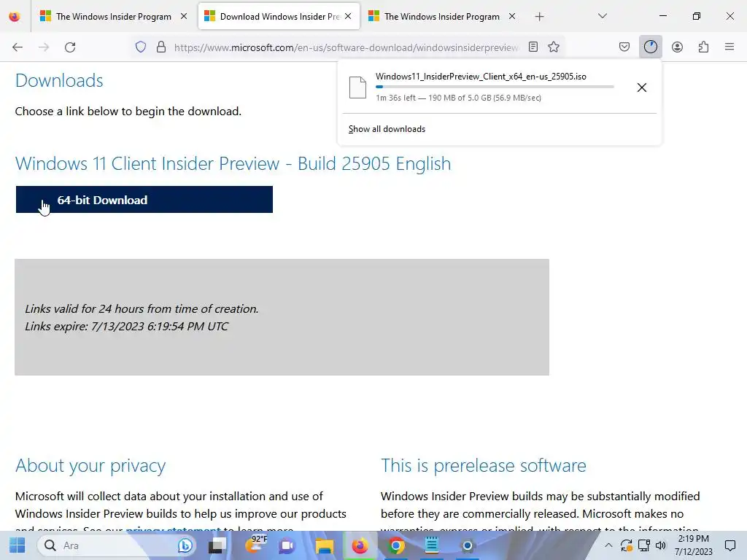This screenshot has width=747, height=560.
Task: Open Bing chat icon in search box
Action: click(185, 545)
